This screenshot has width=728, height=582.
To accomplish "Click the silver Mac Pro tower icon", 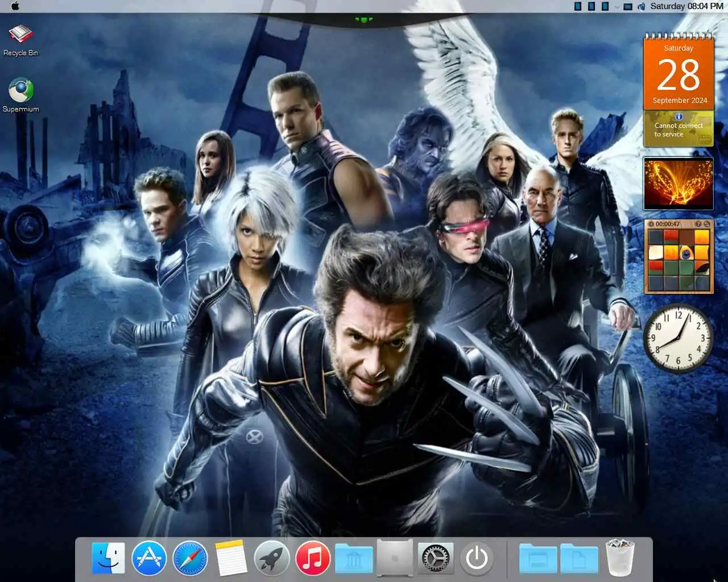I will coord(395,558).
